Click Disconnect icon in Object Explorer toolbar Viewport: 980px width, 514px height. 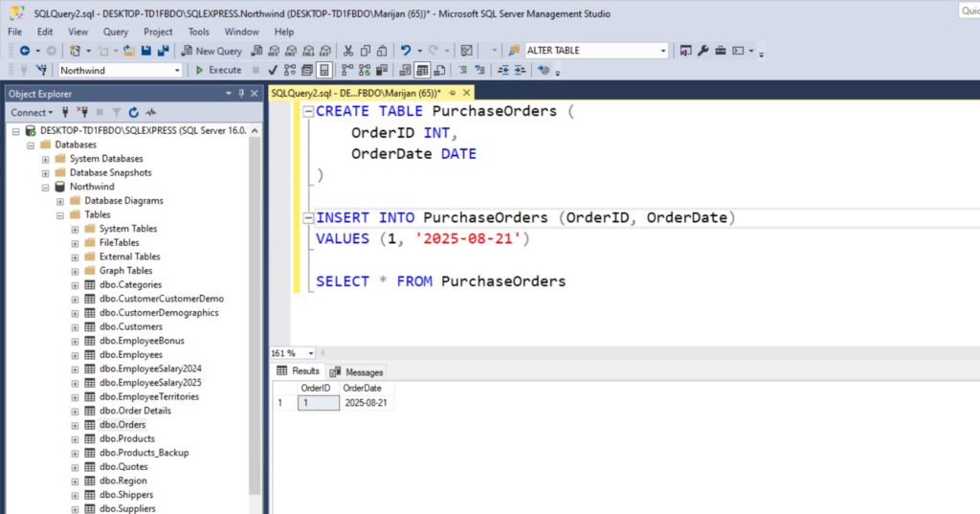pos(82,113)
